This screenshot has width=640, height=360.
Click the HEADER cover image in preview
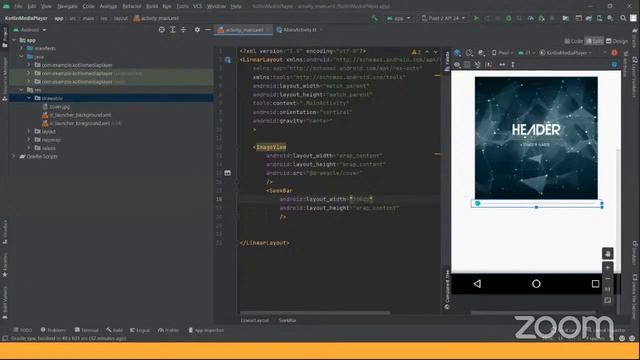tap(536, 138)
